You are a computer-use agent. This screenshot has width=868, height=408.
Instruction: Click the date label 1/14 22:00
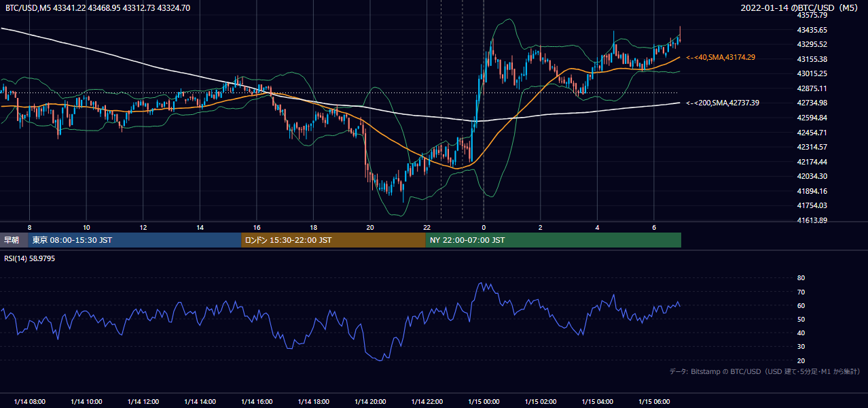(427, 401)
